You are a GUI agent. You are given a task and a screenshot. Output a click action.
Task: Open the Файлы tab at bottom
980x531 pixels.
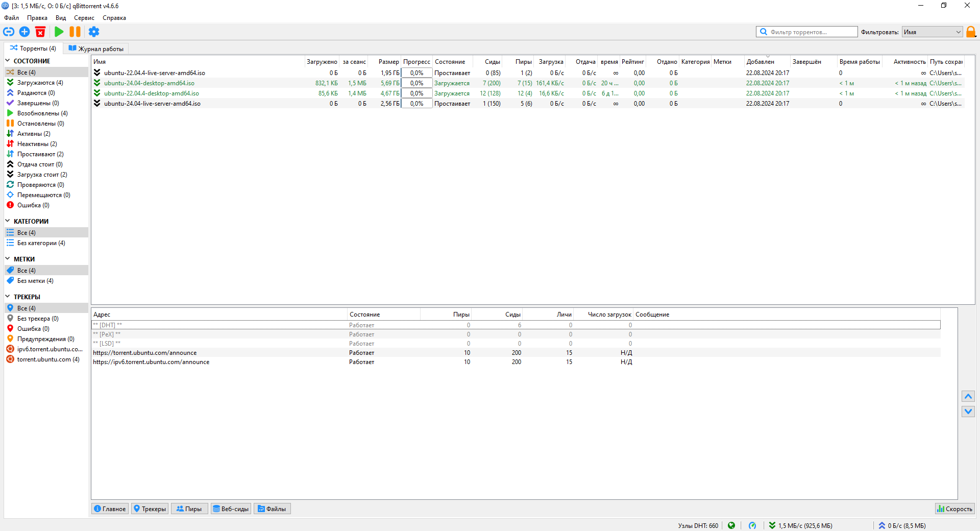[272, 509]
